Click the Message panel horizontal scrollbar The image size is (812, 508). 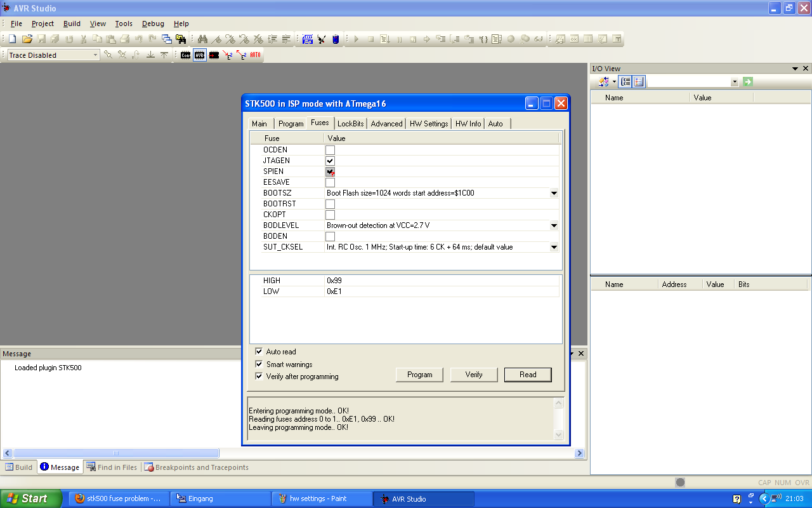[116, 453]
